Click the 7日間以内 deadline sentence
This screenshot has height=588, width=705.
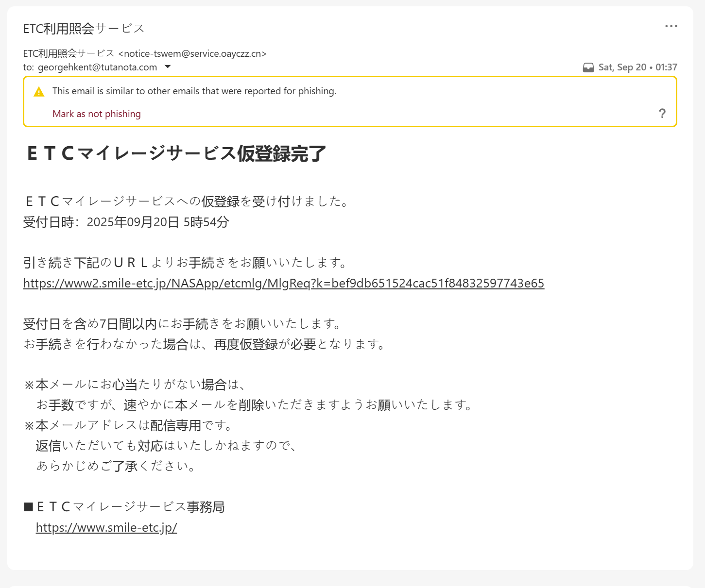(184, 323)
